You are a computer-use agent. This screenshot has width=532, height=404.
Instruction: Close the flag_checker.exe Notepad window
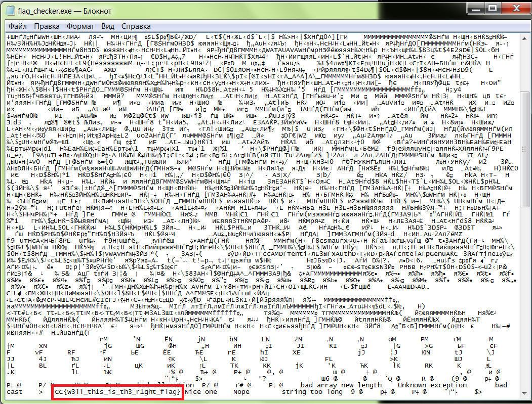click(516, 9)
